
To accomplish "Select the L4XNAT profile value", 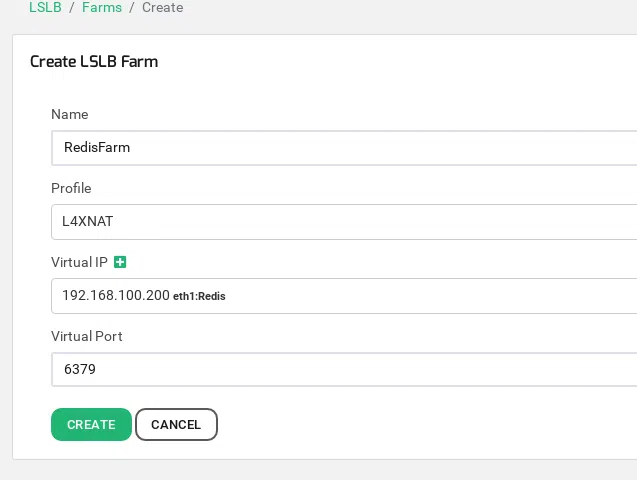I will coord(88,222).
